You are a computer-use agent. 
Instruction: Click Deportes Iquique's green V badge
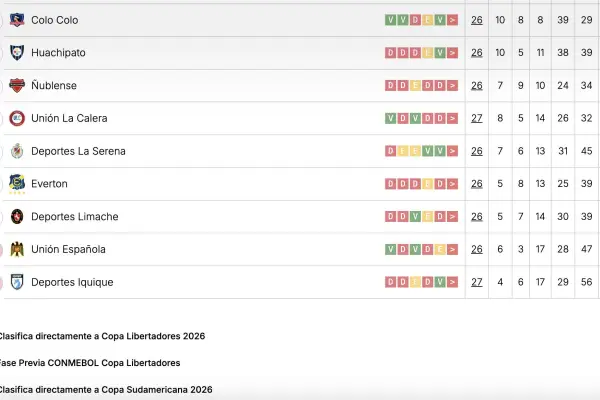coord(440,282)
